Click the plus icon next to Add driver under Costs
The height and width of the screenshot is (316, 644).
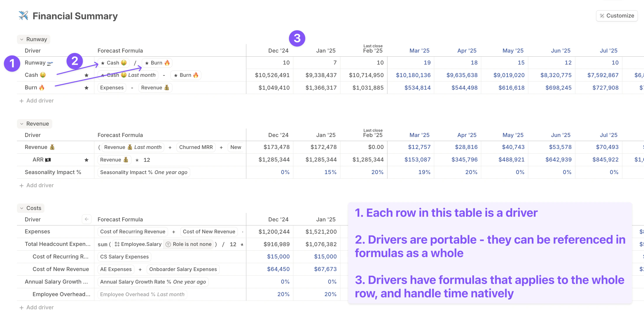21,307
